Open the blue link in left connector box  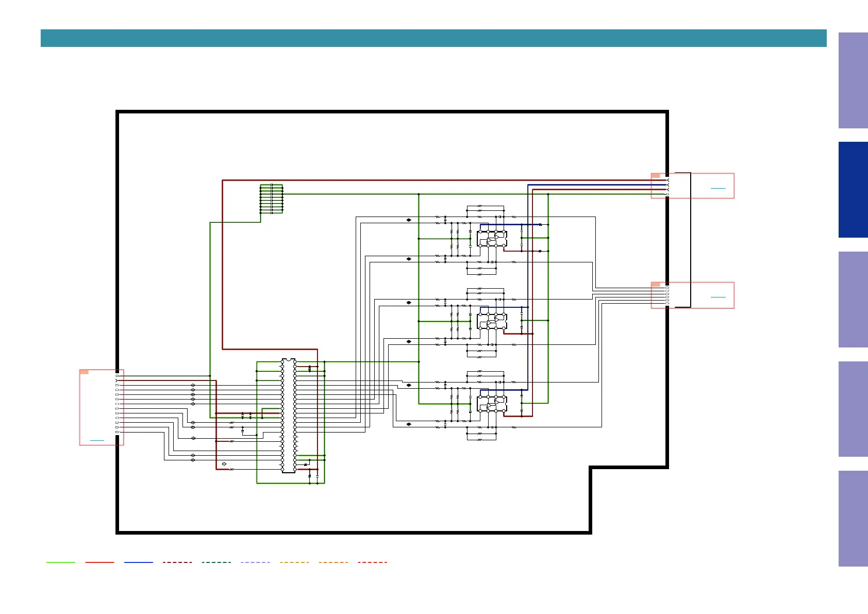point(97,441)
